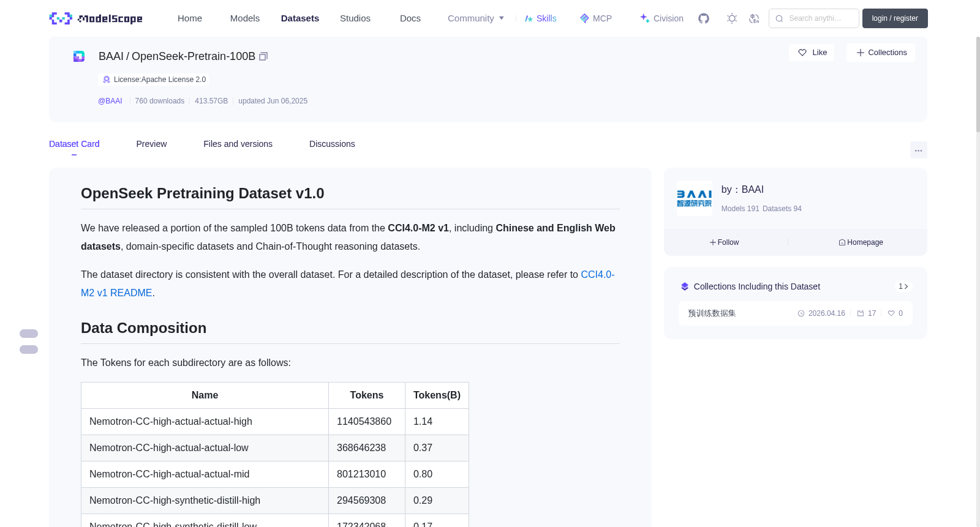Open the Files and versions tab
The width and height of the screenshot is (980, 527).
coord(238,144)
